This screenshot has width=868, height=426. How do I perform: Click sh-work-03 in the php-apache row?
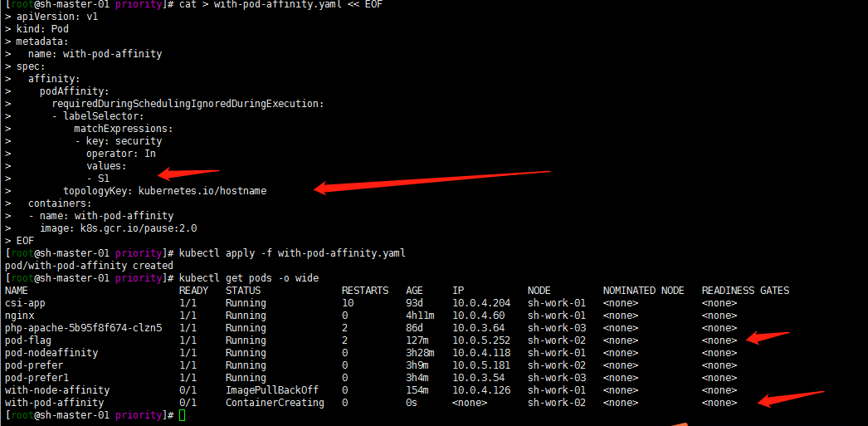coord(556,328)
